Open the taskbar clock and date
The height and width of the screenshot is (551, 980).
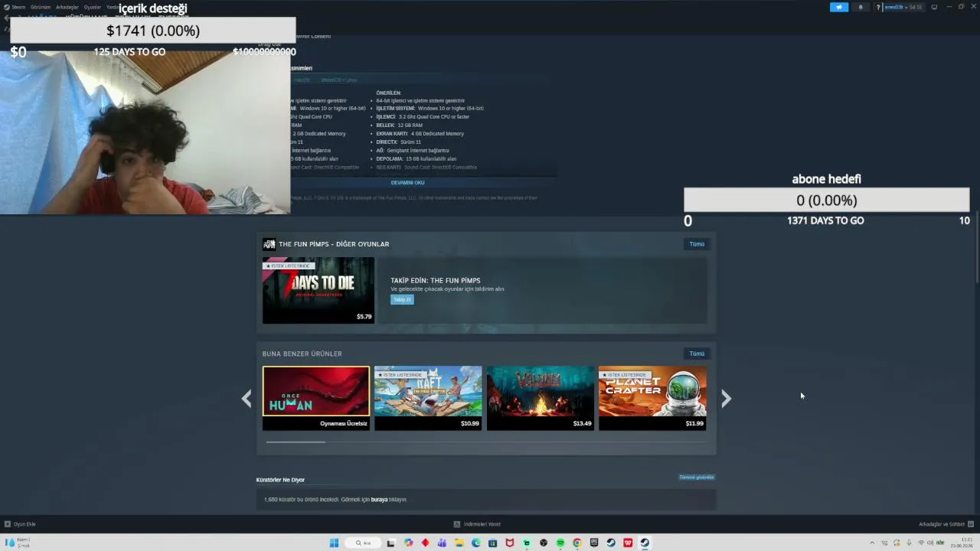click(x=963, y=543)
